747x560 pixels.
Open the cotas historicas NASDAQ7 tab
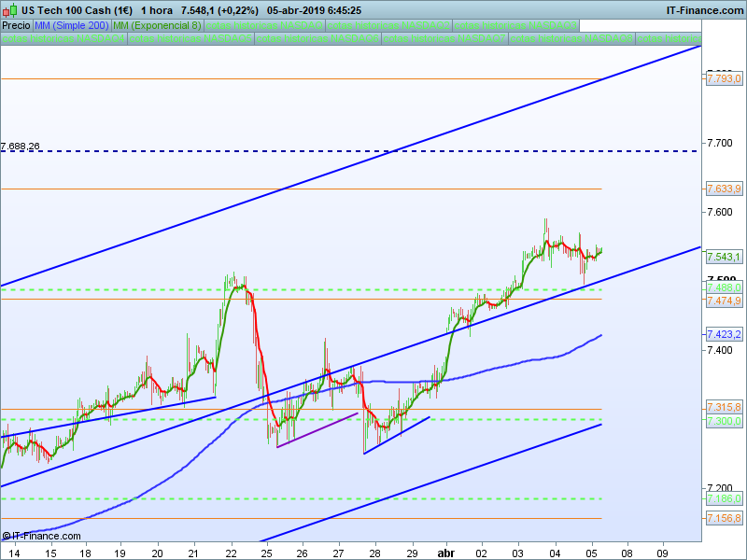(444, 38)
